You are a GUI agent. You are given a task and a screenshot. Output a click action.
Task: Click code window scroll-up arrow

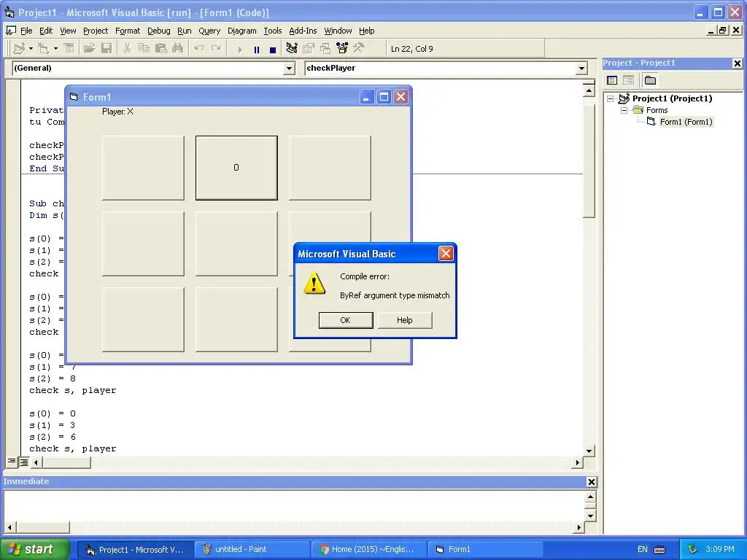pyautogui.click(x=589, y=90)
